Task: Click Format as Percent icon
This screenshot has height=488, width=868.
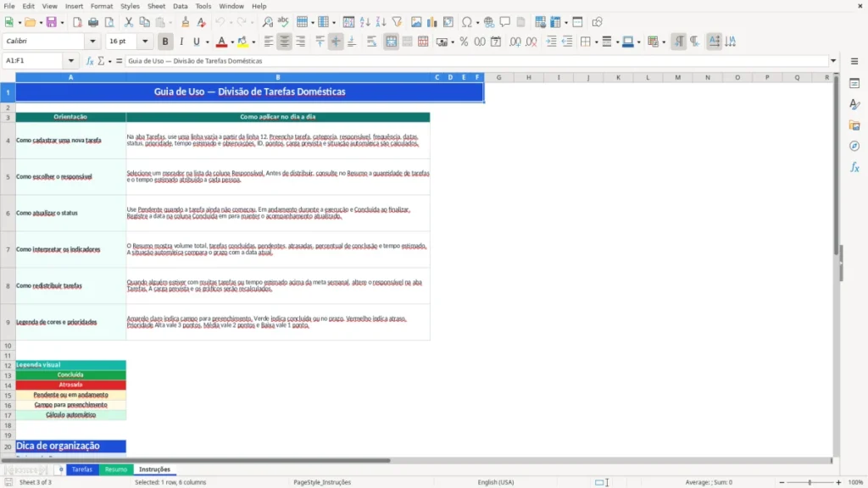Action: click(x=464, y=42)
